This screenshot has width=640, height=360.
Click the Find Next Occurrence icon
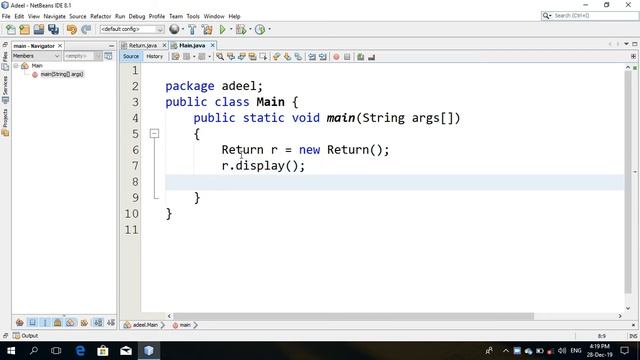pyautogui.click(x=242, y=57)
